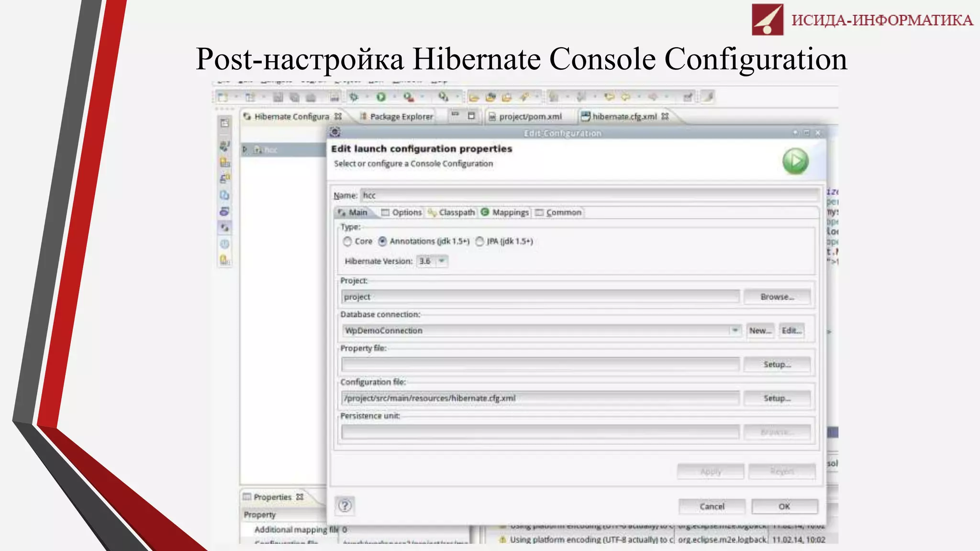The width and height of the screenshot is (980, 551).
Task: Open the Package Explorer view tab
Action: (396, 117)
